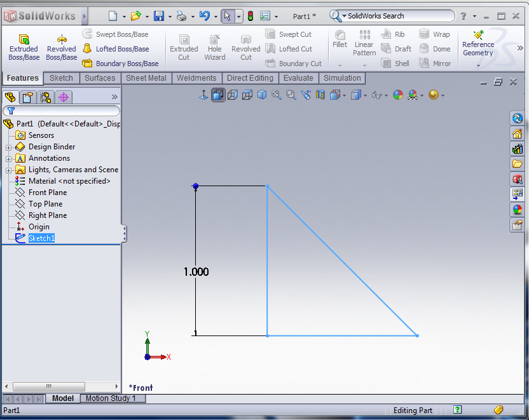Select the Extruded Boss/Base feature tool
Screen dimensions: 529x420
pyautogui.click(x=24, y=46)
